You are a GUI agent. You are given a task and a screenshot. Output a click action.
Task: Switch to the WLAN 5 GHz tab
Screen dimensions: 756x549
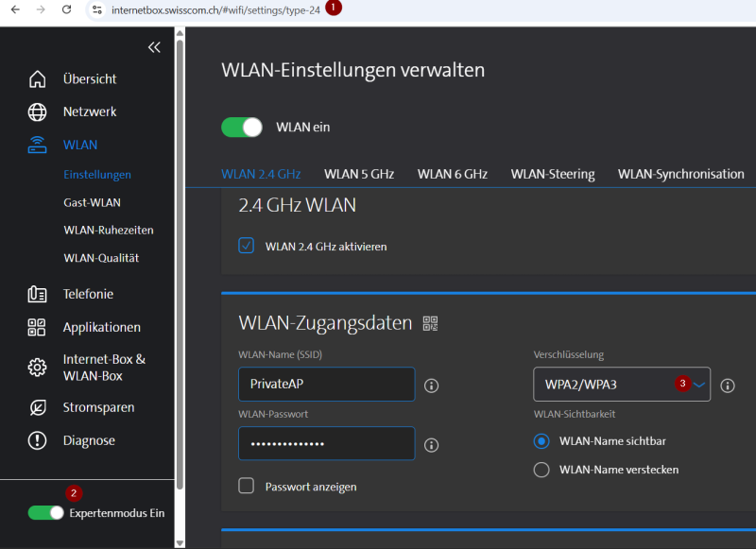tap(359, 174)
